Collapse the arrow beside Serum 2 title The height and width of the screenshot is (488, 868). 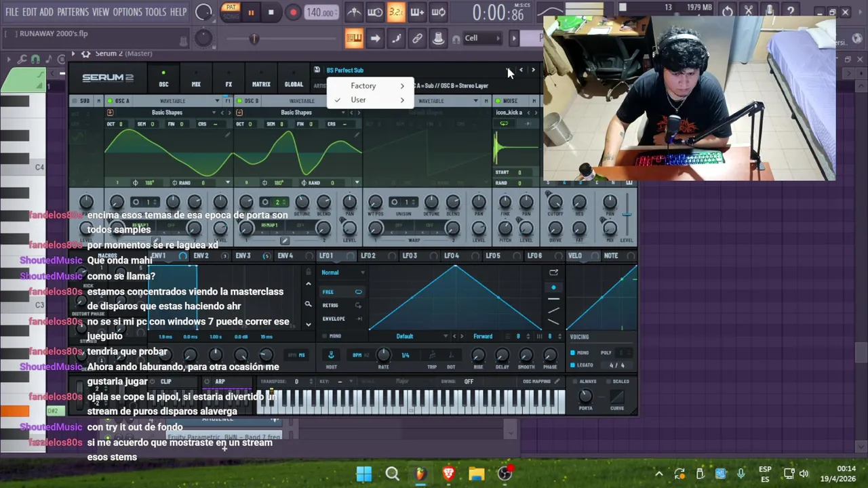click(73, 53)
